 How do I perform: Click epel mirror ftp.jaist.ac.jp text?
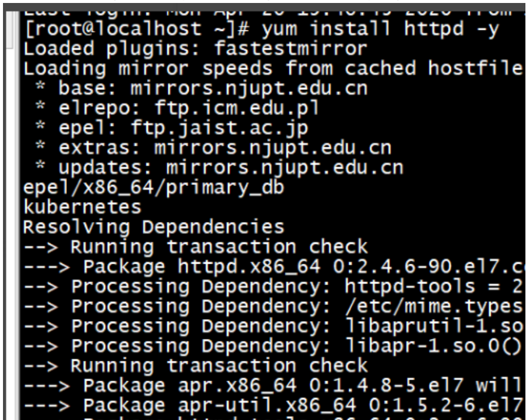click(219, 128)
